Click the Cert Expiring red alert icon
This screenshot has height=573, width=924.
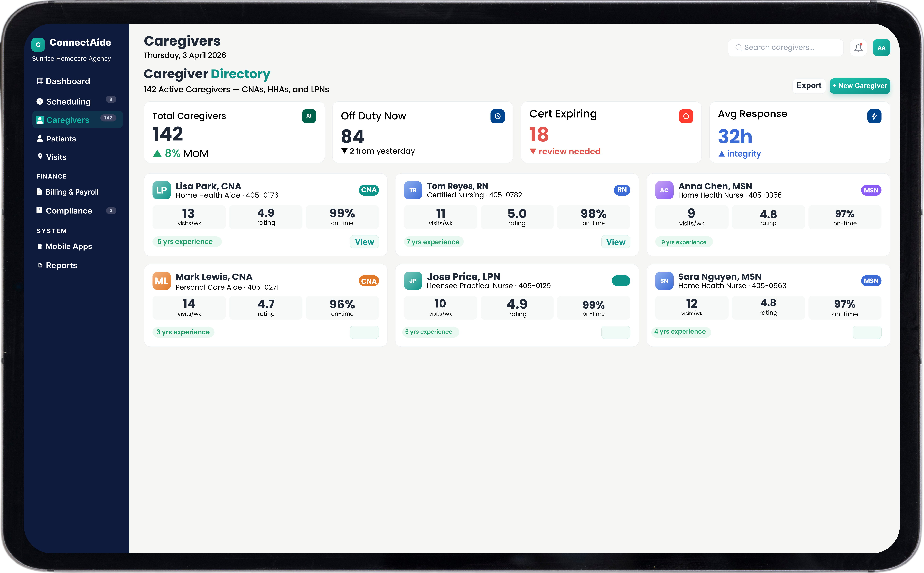tap(686, 116)
